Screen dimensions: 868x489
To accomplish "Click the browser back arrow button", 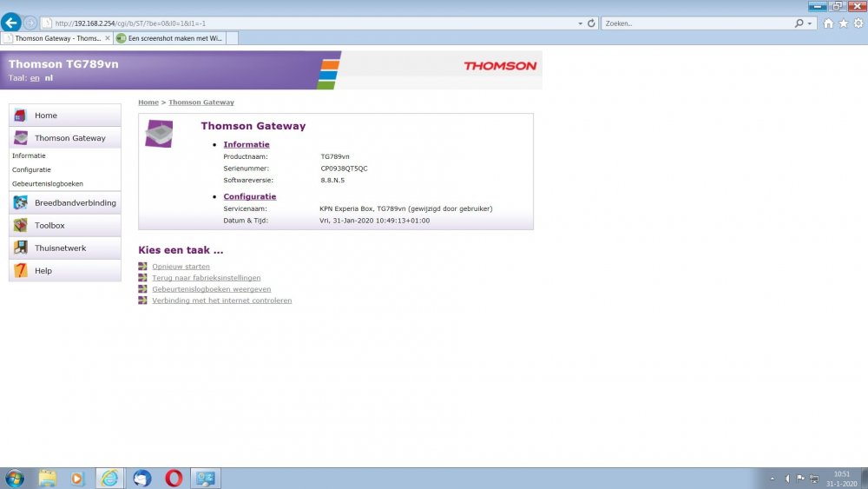I will coord(11,23).
